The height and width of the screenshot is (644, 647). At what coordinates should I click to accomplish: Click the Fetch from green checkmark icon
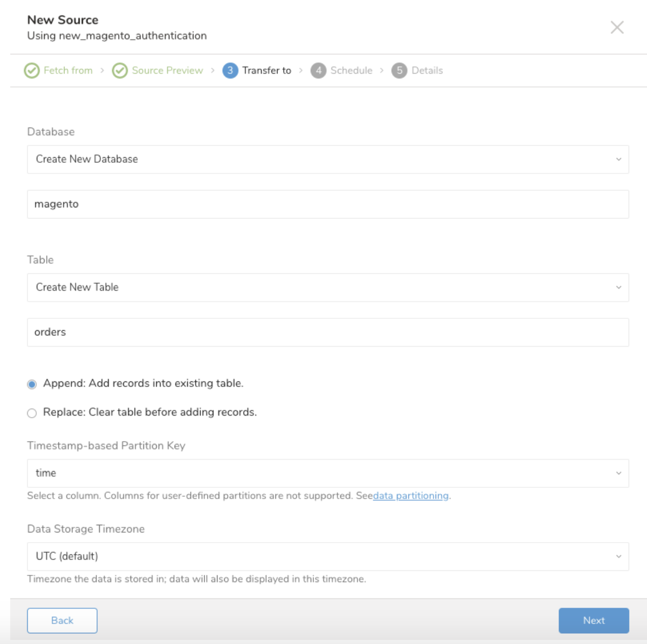click(32, 71)
